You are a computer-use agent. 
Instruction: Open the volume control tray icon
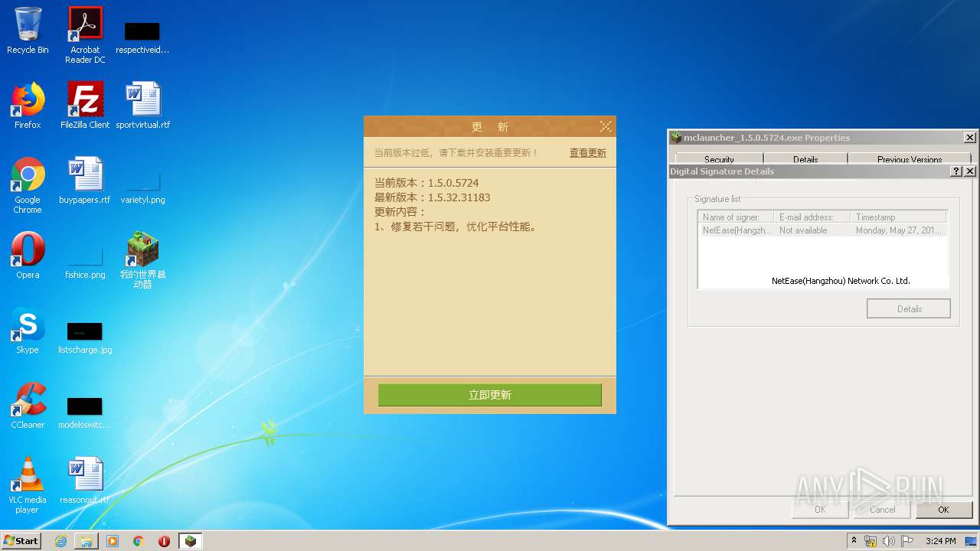coord(888,541)
